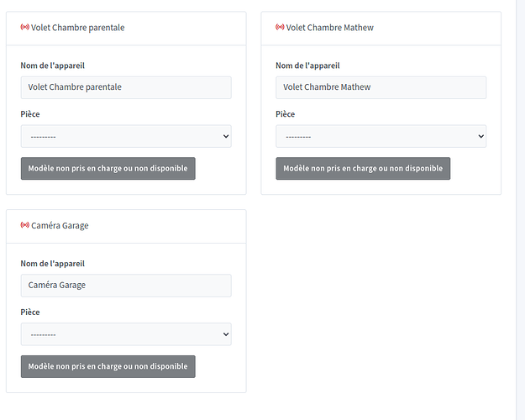Viewport: 525px width, 420px height.
Task: Click 'Pièce' label in Volet Chambre Mathew card
Action: point(285,114)
